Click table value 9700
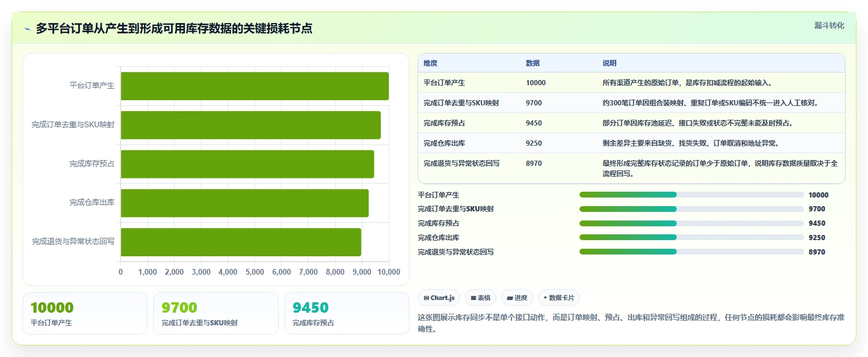 point(534,103)
